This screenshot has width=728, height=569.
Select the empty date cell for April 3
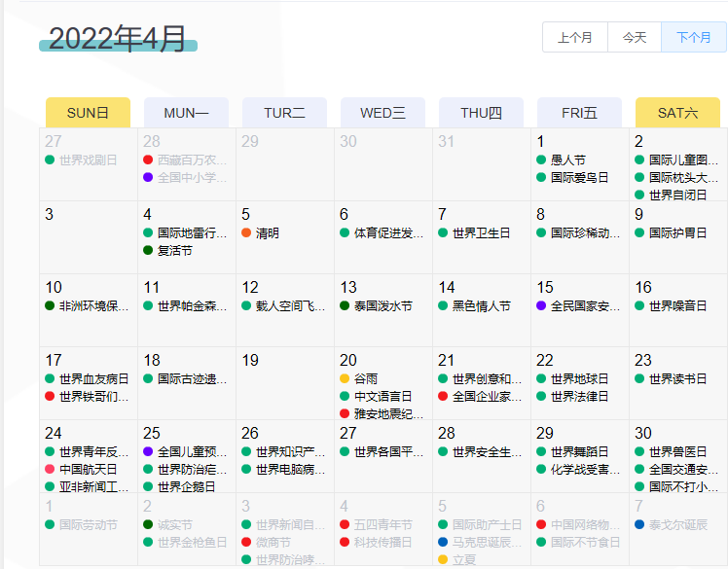click(x=89, y=237)
